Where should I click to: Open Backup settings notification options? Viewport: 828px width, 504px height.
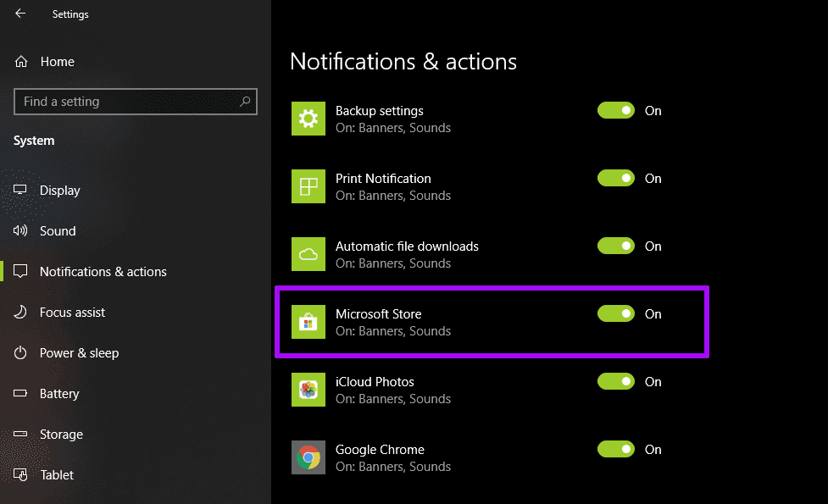379,111
